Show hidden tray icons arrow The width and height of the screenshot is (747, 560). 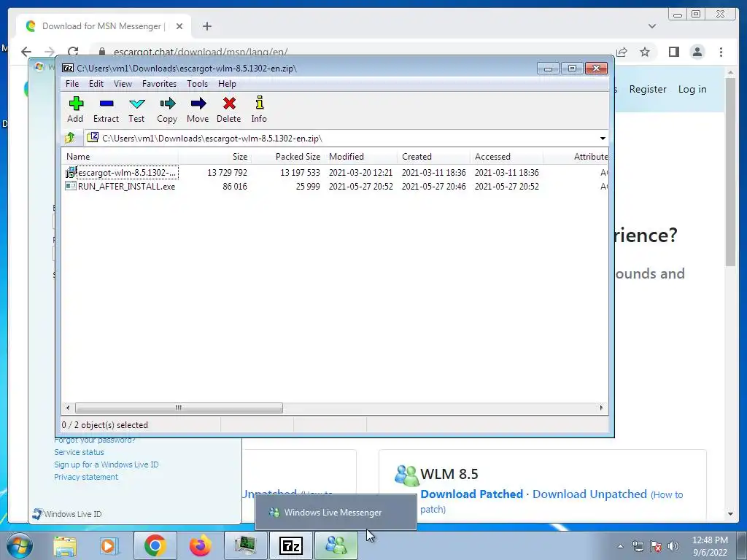[620, 546]
